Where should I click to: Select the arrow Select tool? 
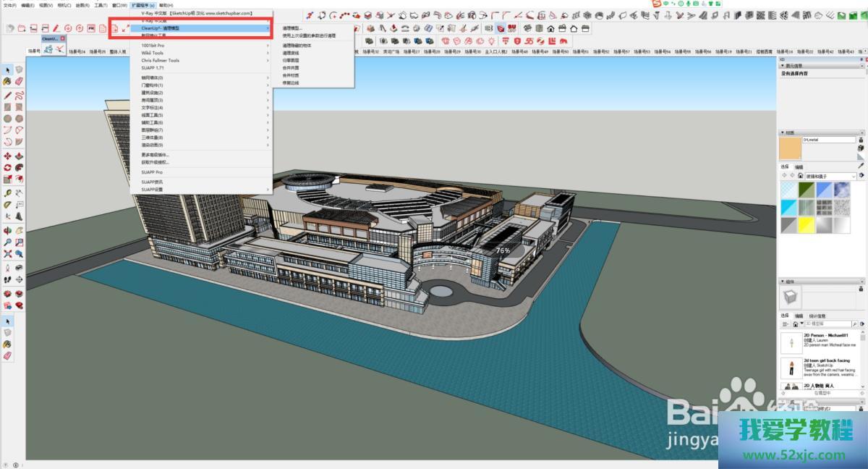click(x=8, y=70)
